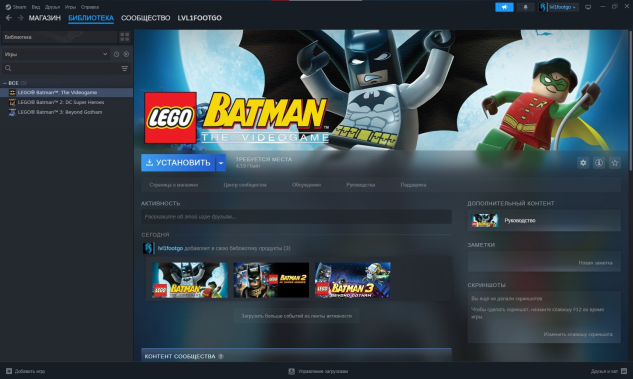Go back with navigation arrow
The height and width of the screenshot is (379, 633).
pyautogui.click(x=9, y=18)
